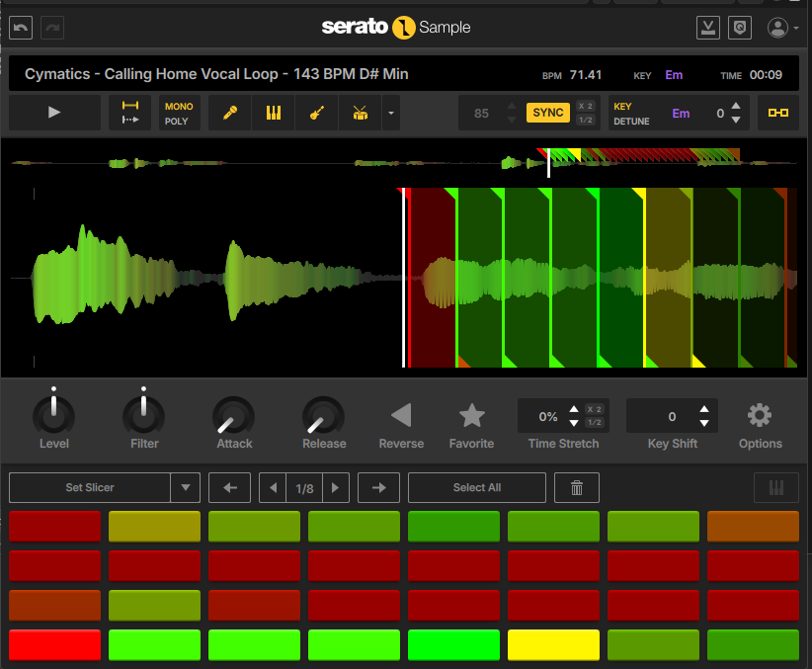Trigger the orange pad ending the top row
Image resolution: width=812 pixels, height=669 pixels.
(753, 527)
